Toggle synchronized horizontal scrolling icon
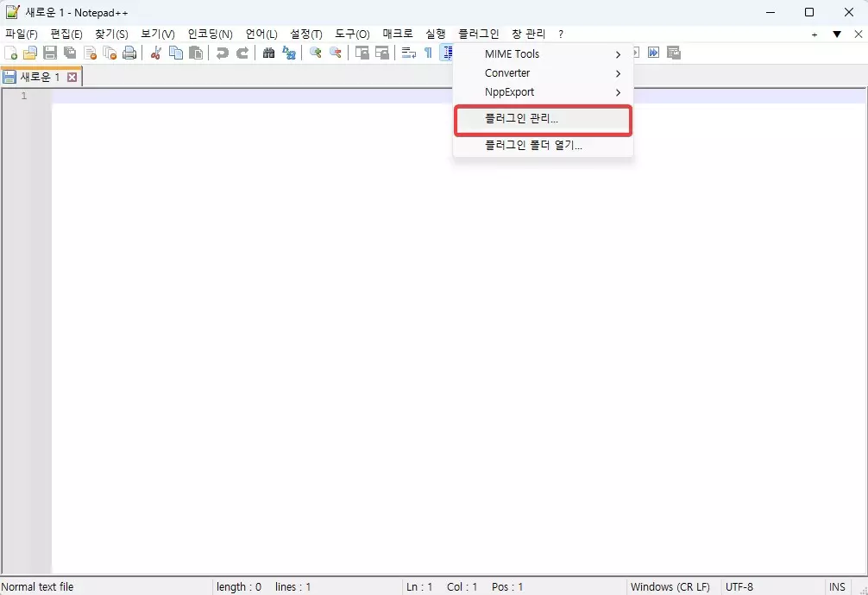 click(x=382, y=53)
